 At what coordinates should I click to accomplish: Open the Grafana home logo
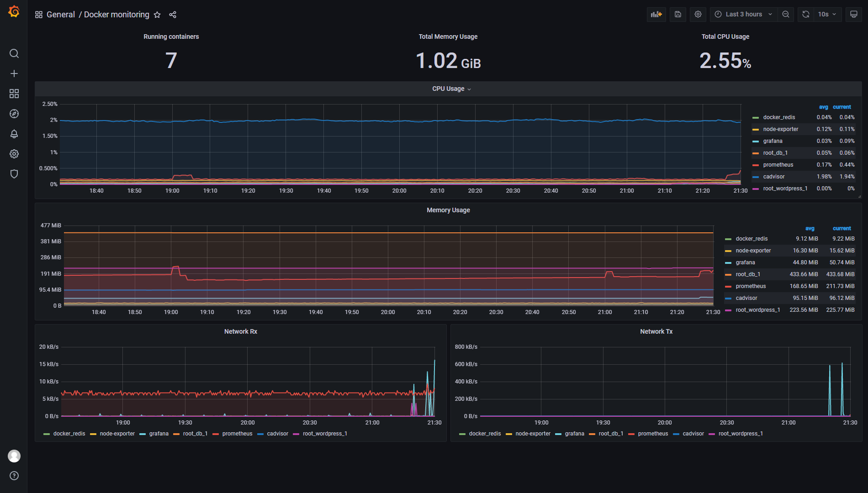pyautogui.click(x=14, y=11)
